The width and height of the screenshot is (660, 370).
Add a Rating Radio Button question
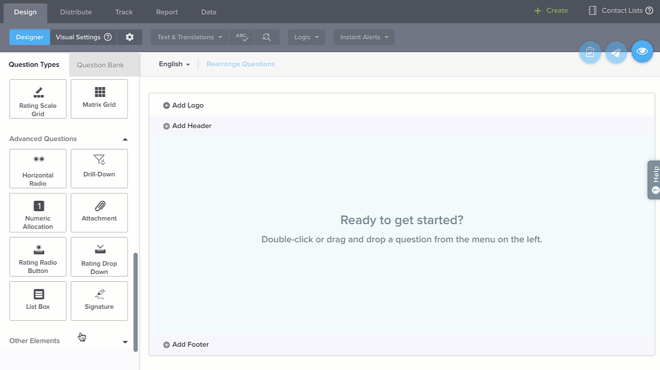[38, 257]
